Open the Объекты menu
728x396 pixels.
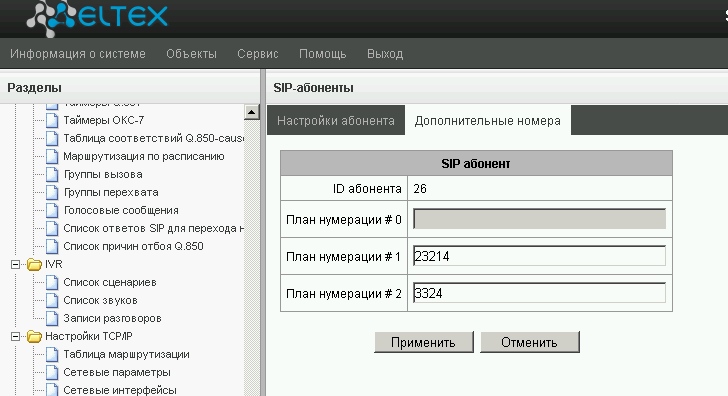coord(191,54)
